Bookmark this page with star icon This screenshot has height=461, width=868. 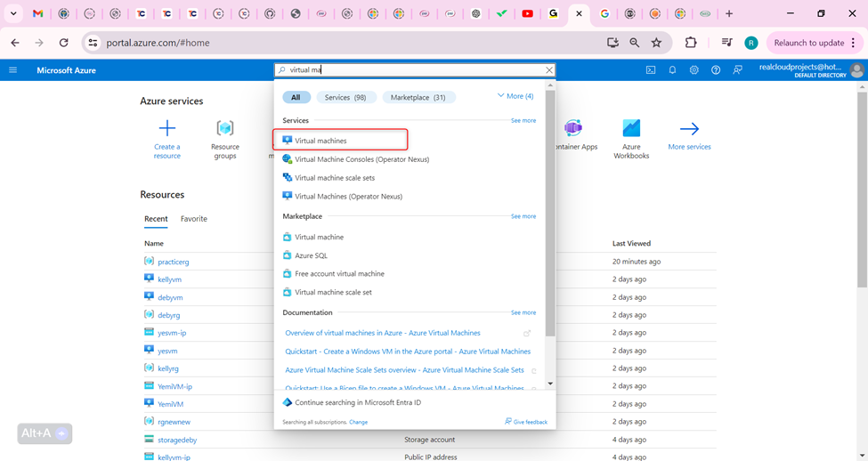point(656,43)
